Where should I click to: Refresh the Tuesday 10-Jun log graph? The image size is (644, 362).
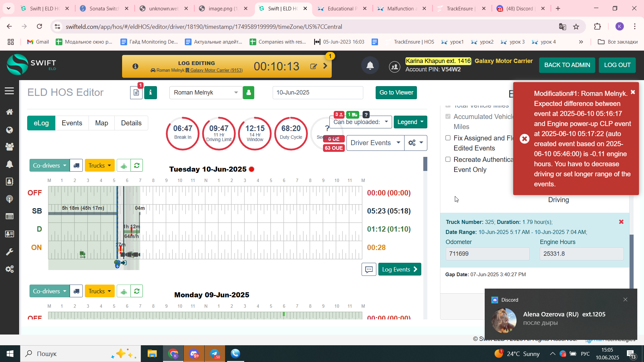137,166
